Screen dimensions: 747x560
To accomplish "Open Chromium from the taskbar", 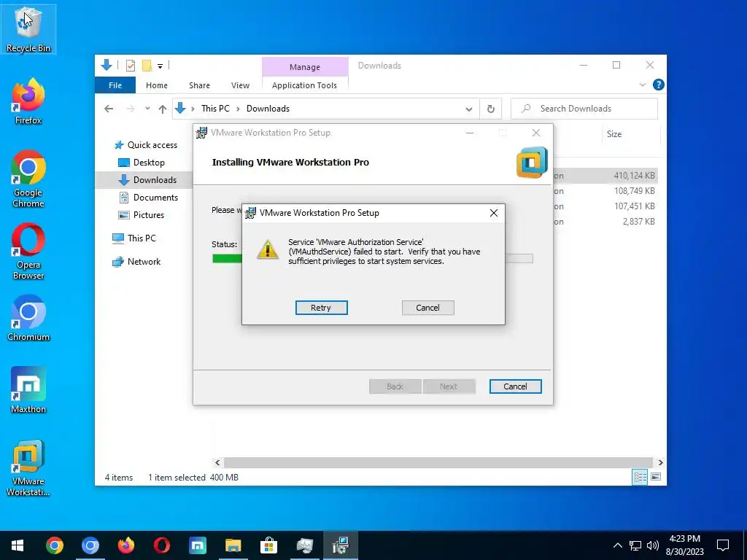I will coord(90,545).
